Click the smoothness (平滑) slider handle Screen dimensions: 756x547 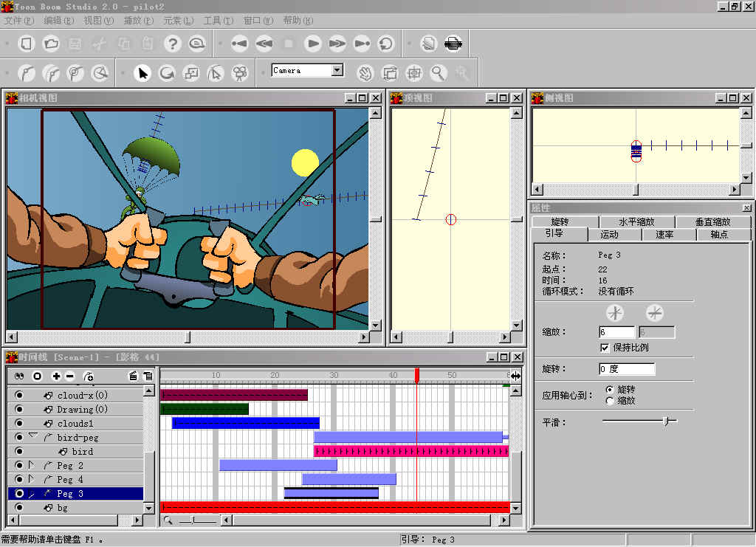(x=666, y=422)
